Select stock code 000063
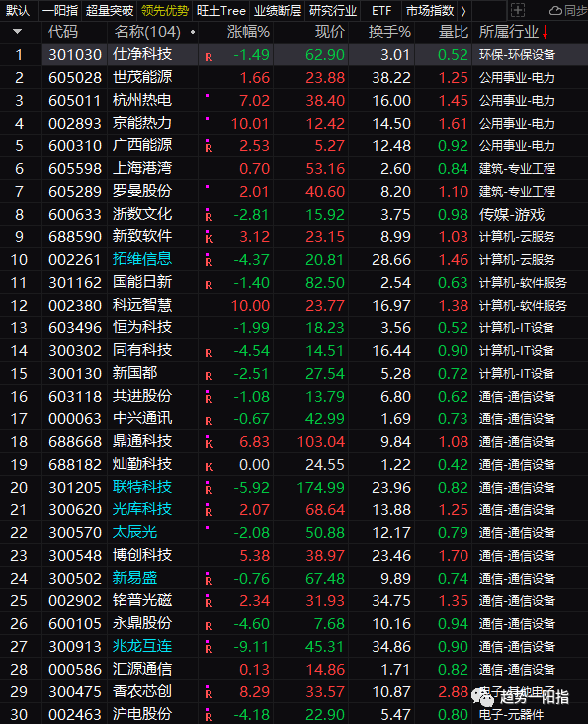Screen dimensions: 588x724 pos(75,418)
